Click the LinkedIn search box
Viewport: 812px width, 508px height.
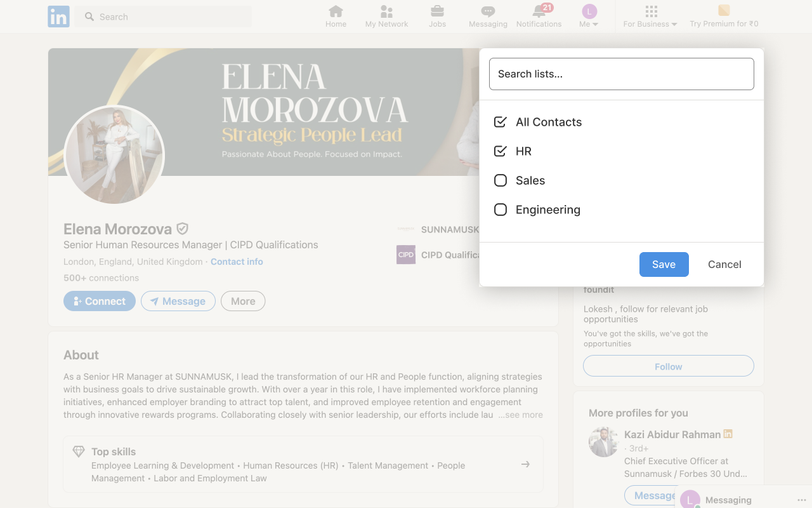pyautogui.click(x=164, y=17)
